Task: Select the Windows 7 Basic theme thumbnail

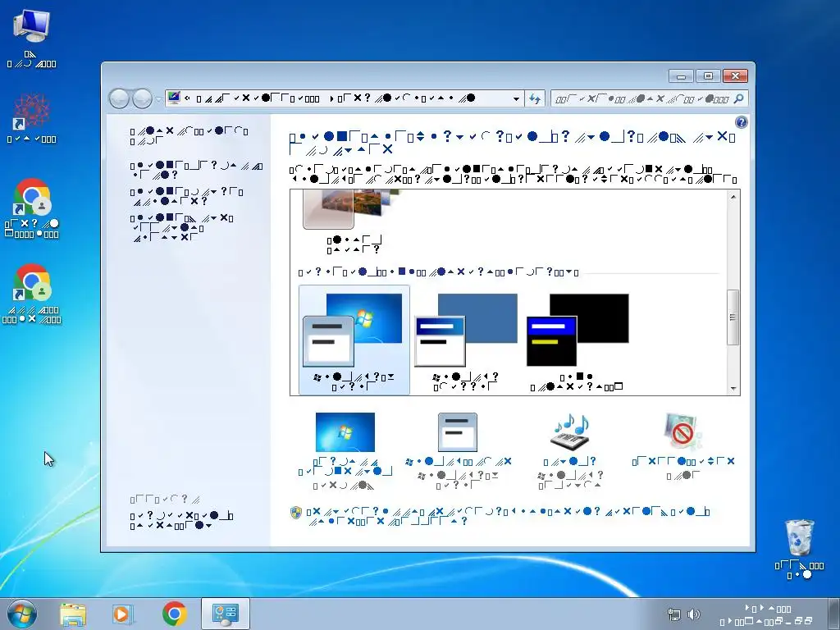Action: click(354, 340)
